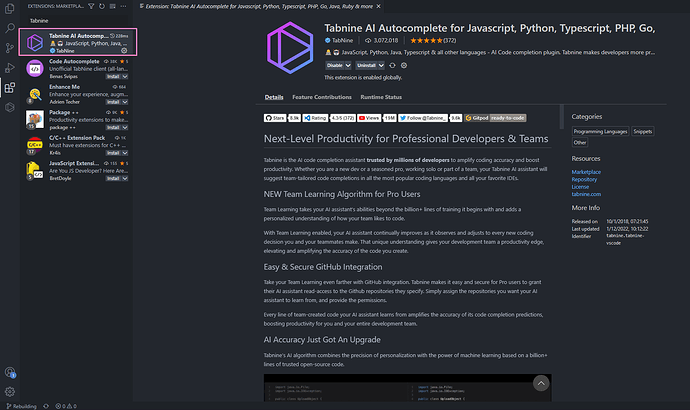This screenshot has width=690, height=410.
Task: Open the Marketplace resource link
Action: pos(587,171)
